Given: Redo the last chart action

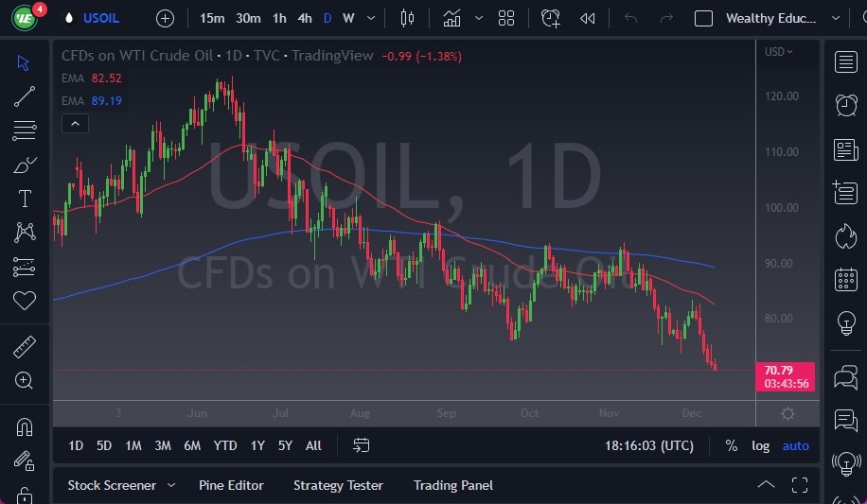Looking at the screenshot, I should [x=666, y=18].
